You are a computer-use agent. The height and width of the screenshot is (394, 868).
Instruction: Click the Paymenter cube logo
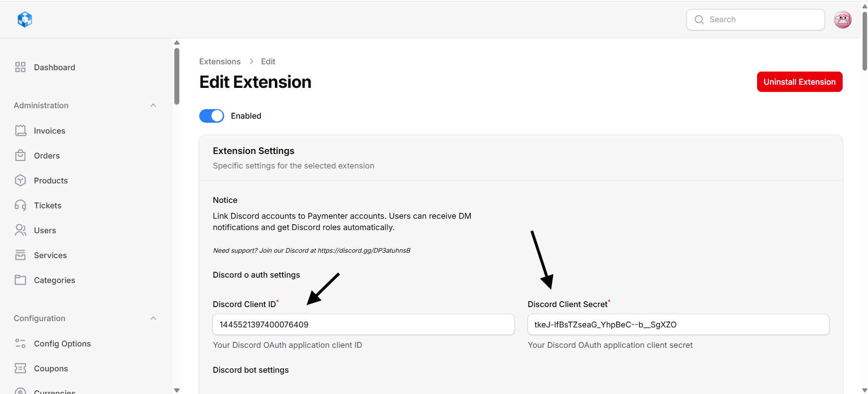click(25, 19)
